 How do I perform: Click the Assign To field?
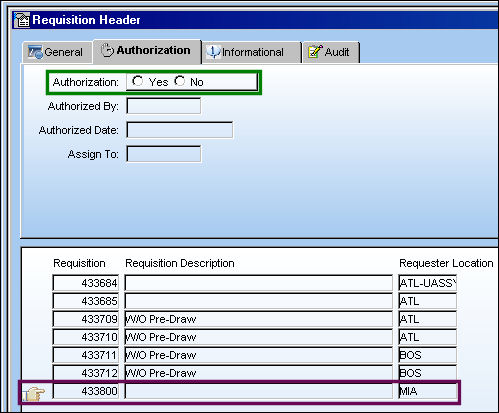164,154
